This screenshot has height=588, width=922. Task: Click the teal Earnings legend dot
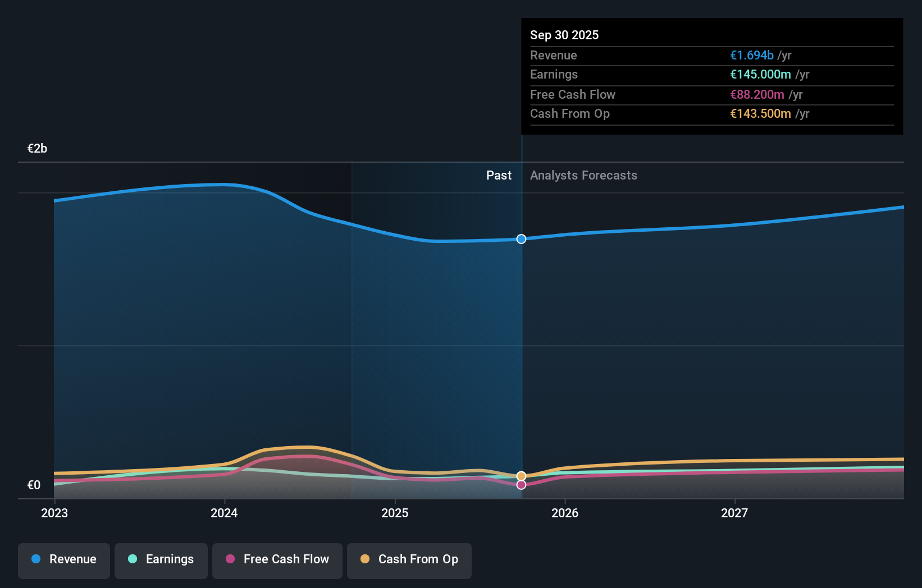click(x=133, y=559)
